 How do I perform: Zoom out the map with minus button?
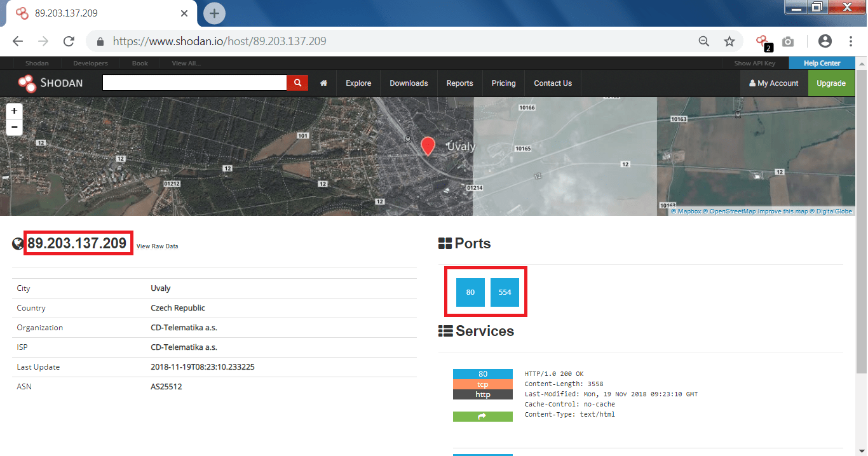click(x=14, y=127)
